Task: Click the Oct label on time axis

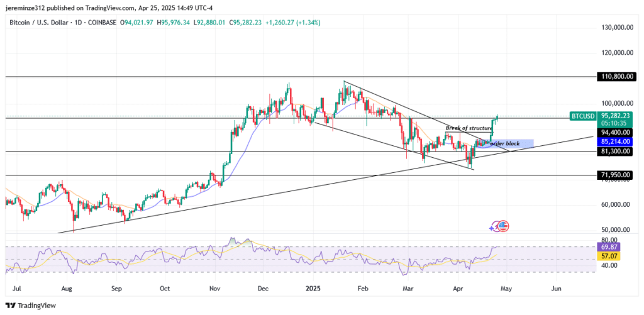Action: (165, 289)
